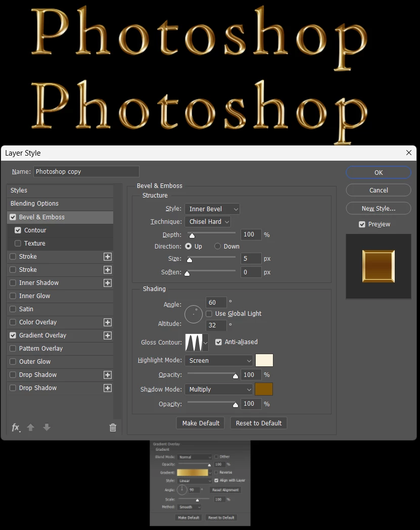Uncheck the Anti-aliased option
The image size is (420, 530).
(x=218, y=342)
